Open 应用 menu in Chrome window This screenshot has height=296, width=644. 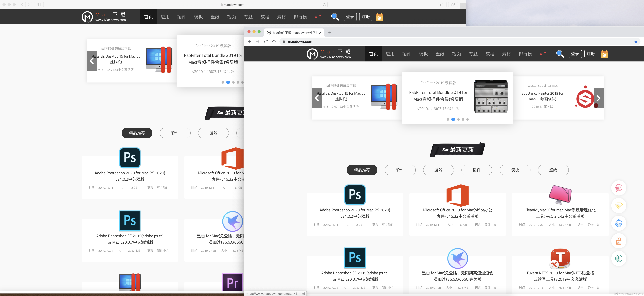[x=390, y=54]
